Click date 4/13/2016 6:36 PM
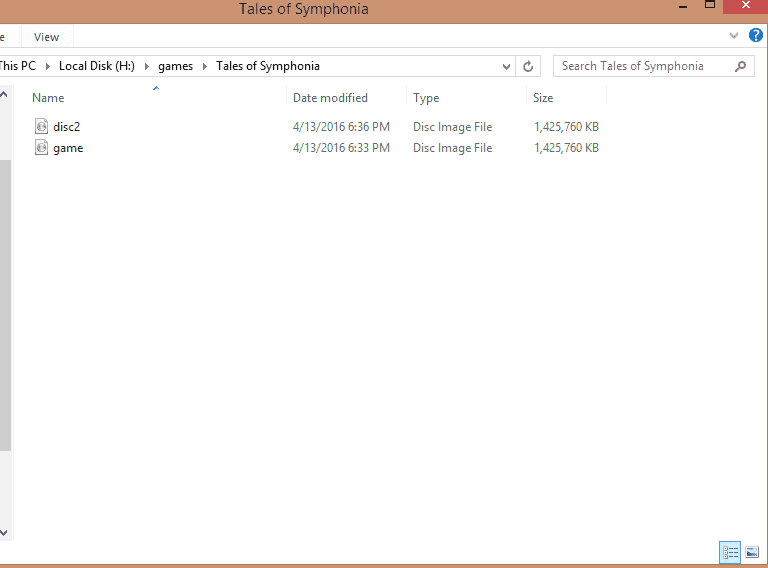The width and height of the screenshot is (768, 568). click(341, 127)
